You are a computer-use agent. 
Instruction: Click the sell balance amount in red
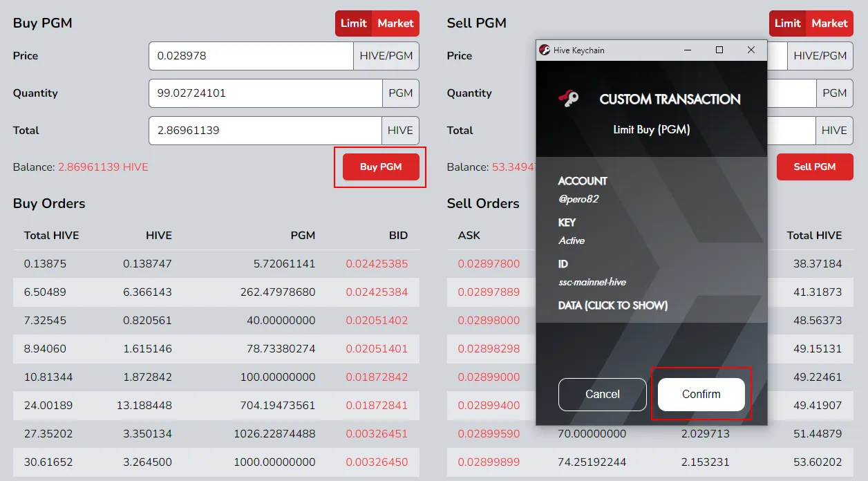tap(513, 167)
